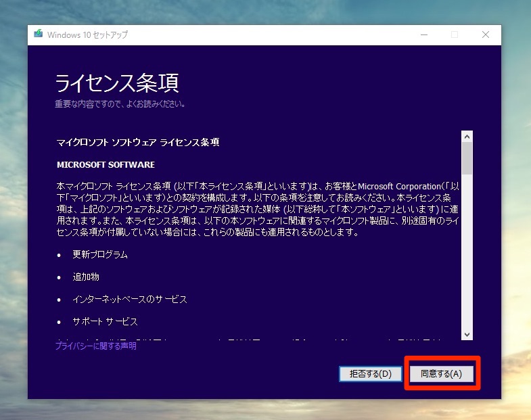
Task: Open the プライバシーに関する声明 link
Action: (x=95, y=346)
